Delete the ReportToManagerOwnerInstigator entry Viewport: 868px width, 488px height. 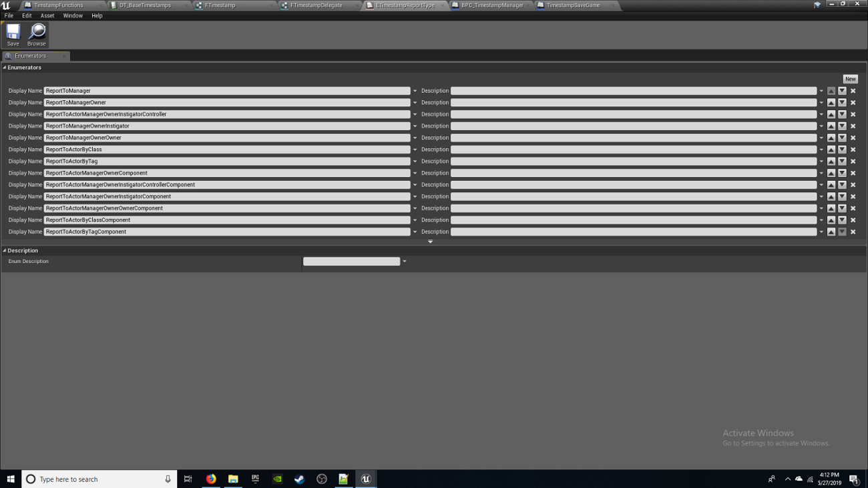click(x=853, y=126)
